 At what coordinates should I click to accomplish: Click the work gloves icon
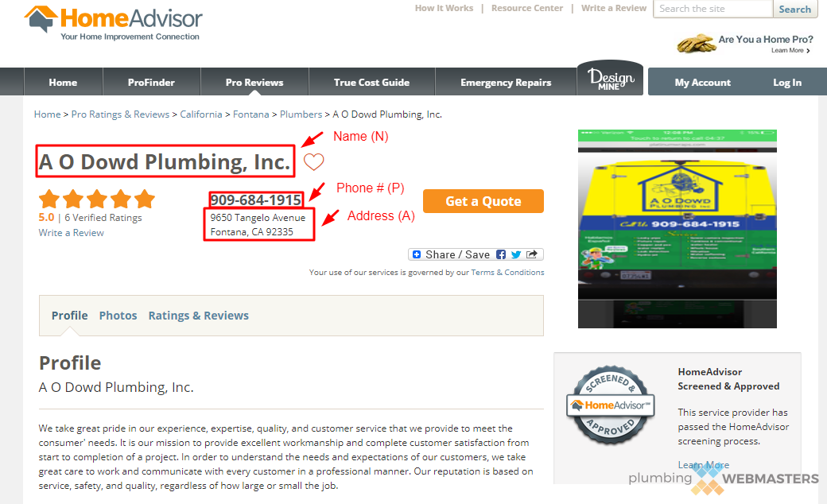697,44
